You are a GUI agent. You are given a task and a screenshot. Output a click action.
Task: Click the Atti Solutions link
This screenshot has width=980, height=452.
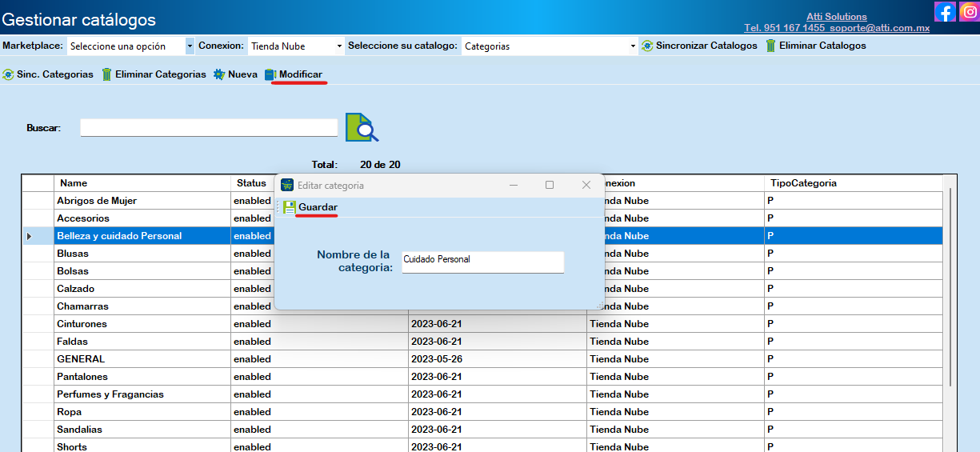(x=836, y=17)
